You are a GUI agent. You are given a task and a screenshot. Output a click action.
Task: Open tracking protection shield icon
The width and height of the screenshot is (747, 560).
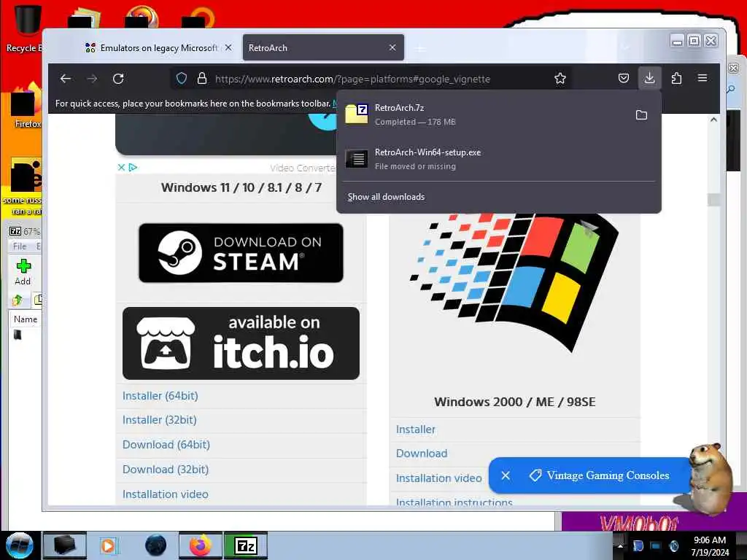[182, 79]
